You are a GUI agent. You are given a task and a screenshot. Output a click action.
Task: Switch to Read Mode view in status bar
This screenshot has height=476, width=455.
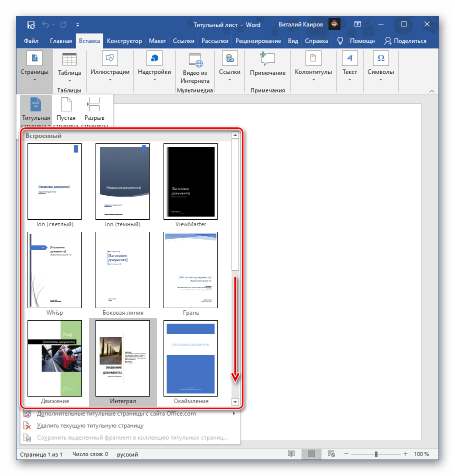(291, 454)
